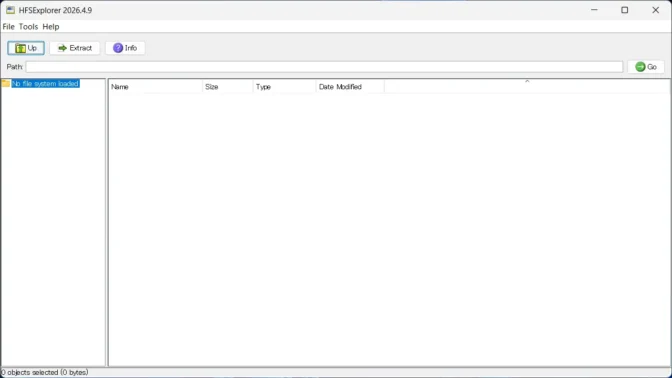Sort by the Name column header
Viewport: 672px width, 378px height.
tap(155, 87)
